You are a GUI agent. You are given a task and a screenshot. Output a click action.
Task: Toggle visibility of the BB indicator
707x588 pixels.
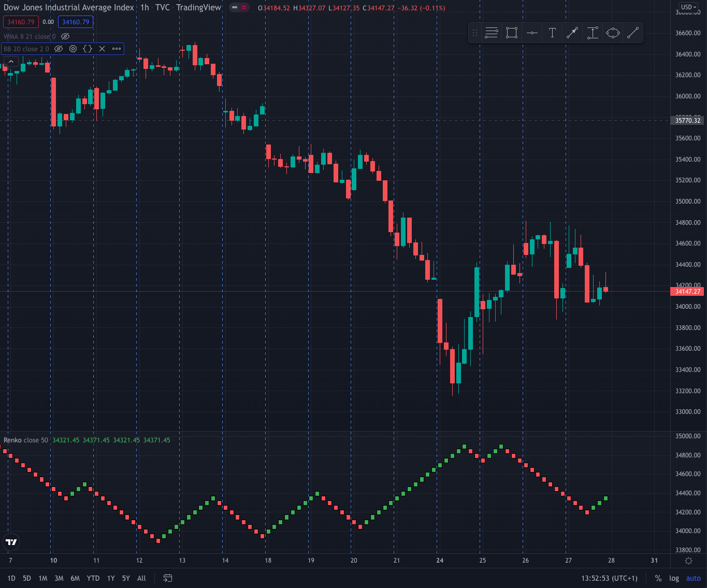tap(59, 49)
